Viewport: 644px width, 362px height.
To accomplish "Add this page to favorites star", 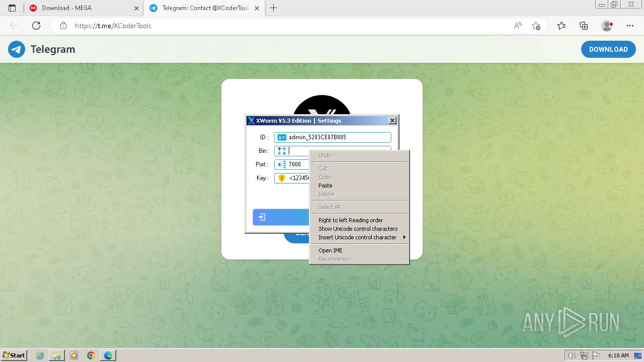I will [536, 26].
